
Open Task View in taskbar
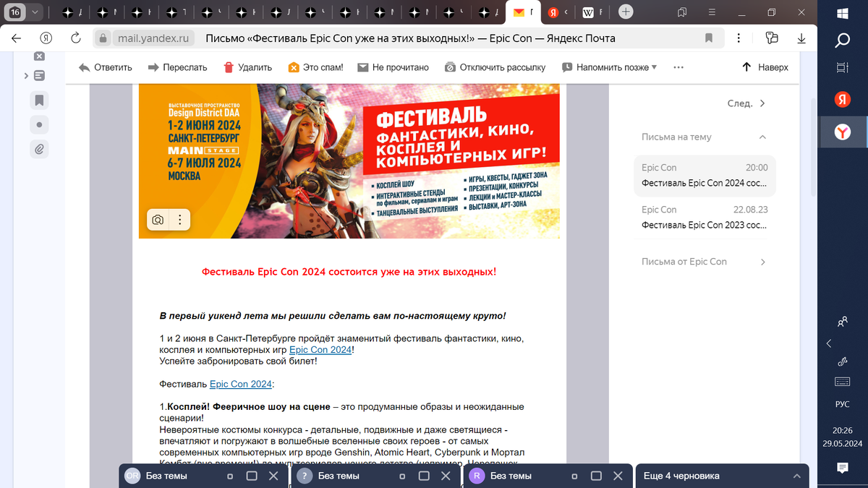pos(842,68)
